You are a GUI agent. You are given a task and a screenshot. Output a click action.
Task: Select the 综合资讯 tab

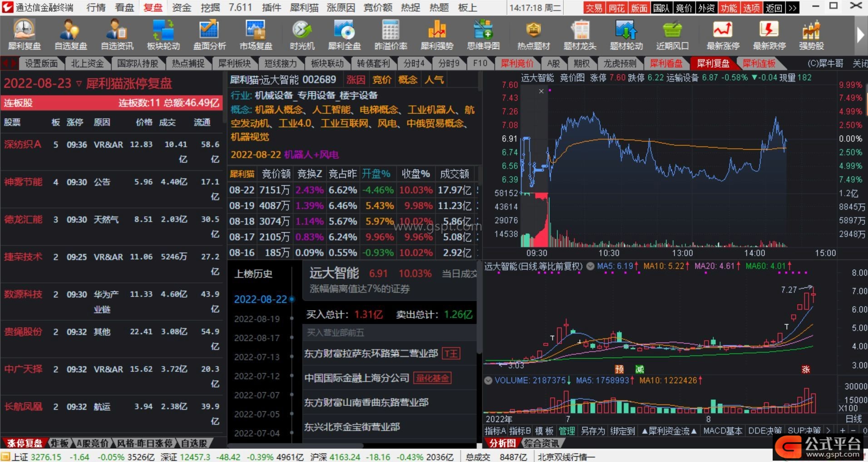click(541, 443)
